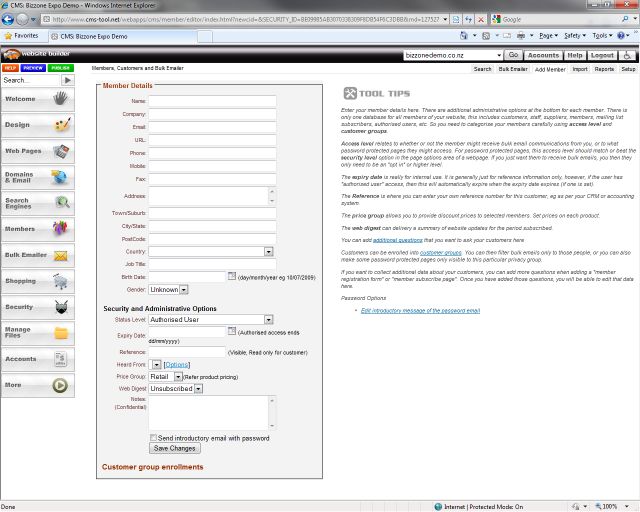Open the Expiry Date calendar picker
Viewport: 640px width, 512px height.
(x=232, y=331)
